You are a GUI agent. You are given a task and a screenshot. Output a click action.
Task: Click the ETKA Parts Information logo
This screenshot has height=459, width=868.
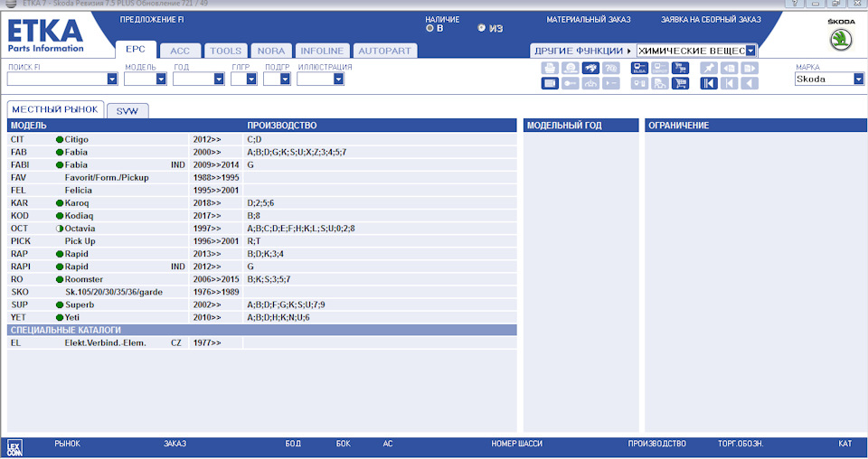(x=45, y=36)
